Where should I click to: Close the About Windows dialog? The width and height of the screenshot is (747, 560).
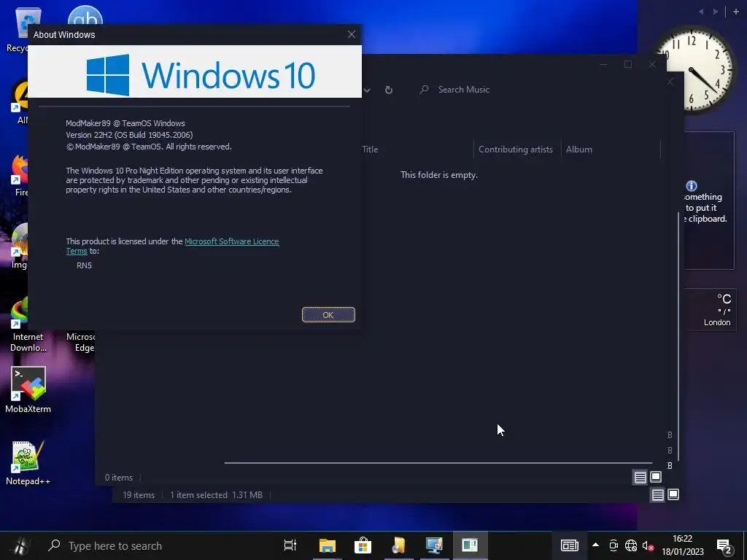[351, 35]
